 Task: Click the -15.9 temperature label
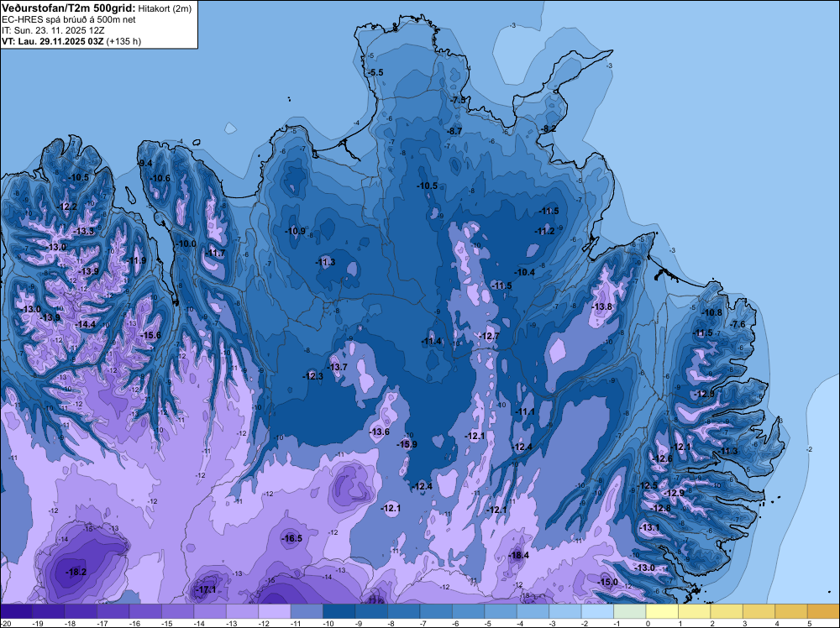407,444
